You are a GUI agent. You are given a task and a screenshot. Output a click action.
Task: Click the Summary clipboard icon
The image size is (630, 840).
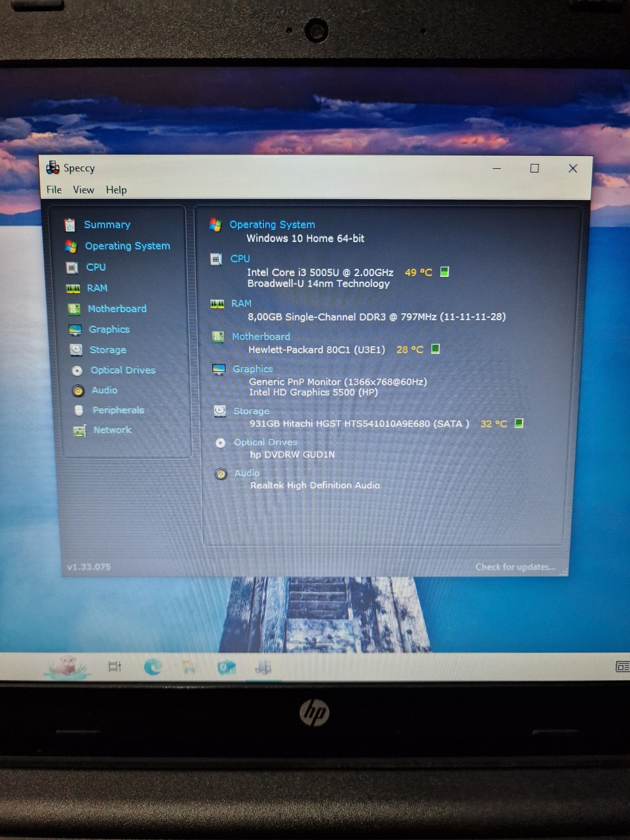(x=70, y=225)
